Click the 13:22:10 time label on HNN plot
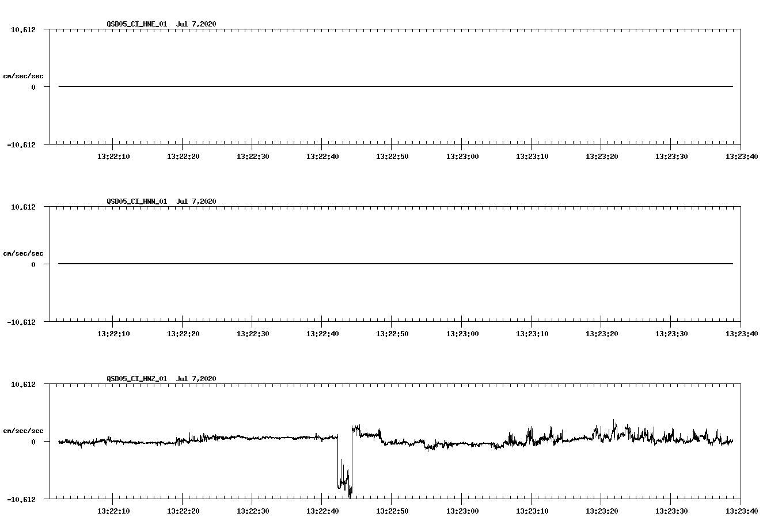The width and height of the screenshot is (782, 532). (x=113, y=334)
